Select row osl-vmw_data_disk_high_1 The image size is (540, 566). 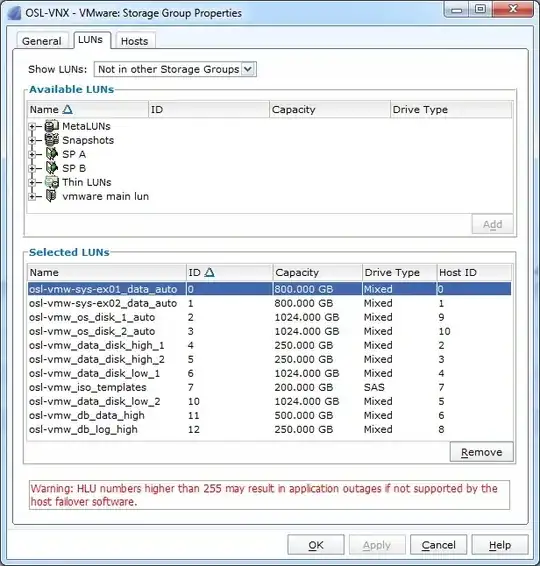point(269,345)
